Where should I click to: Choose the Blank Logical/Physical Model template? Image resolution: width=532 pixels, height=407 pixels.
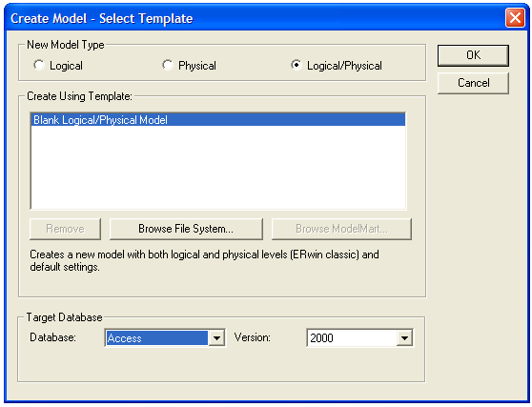218,120
